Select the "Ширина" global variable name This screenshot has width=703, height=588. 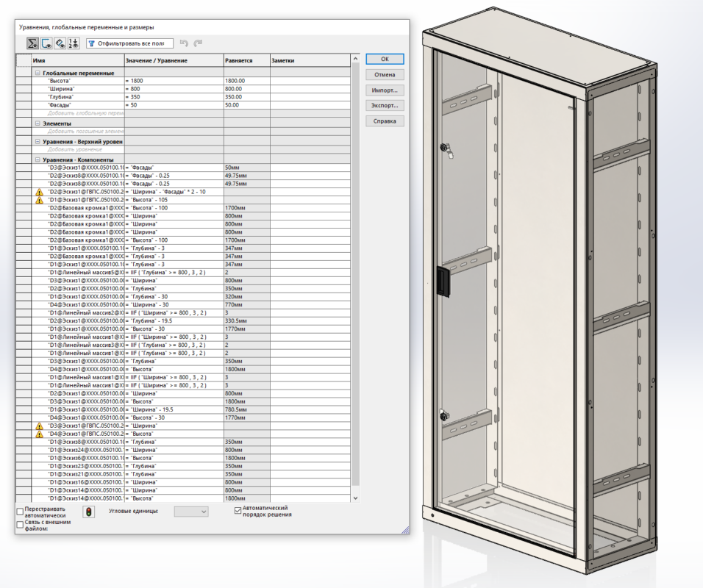(x=61, y=89)
